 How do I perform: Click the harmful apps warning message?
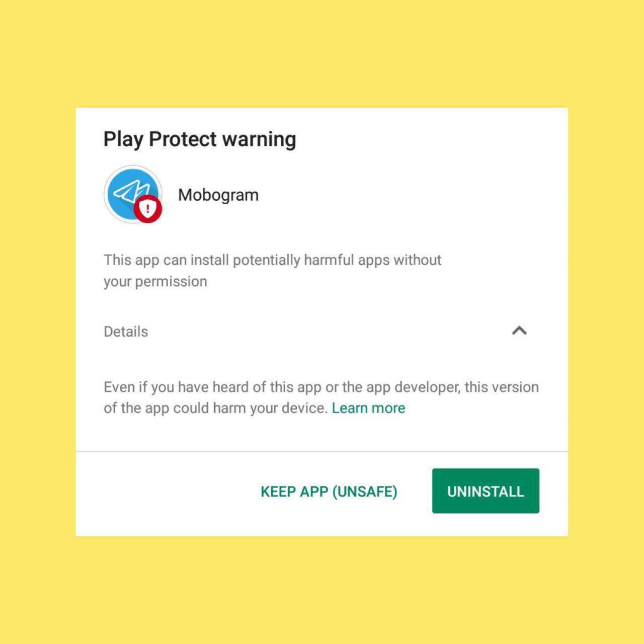point(272,271)
